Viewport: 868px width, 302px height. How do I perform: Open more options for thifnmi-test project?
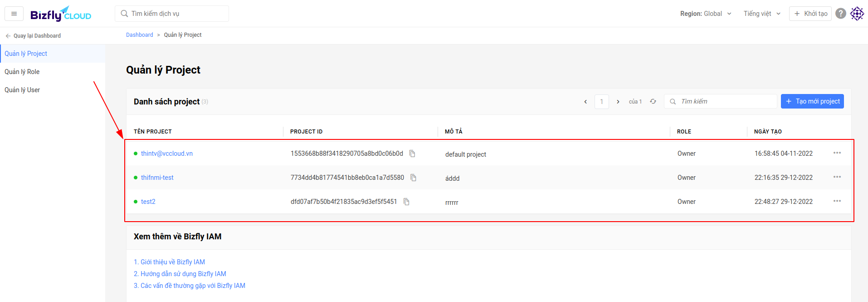pyautogui.click(x=837, y=177)
